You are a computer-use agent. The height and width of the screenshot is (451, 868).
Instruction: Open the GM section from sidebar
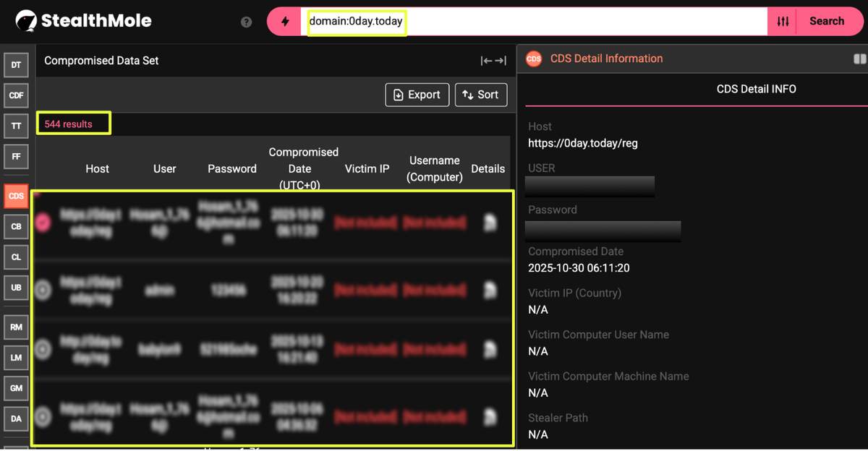click(16, 388)
